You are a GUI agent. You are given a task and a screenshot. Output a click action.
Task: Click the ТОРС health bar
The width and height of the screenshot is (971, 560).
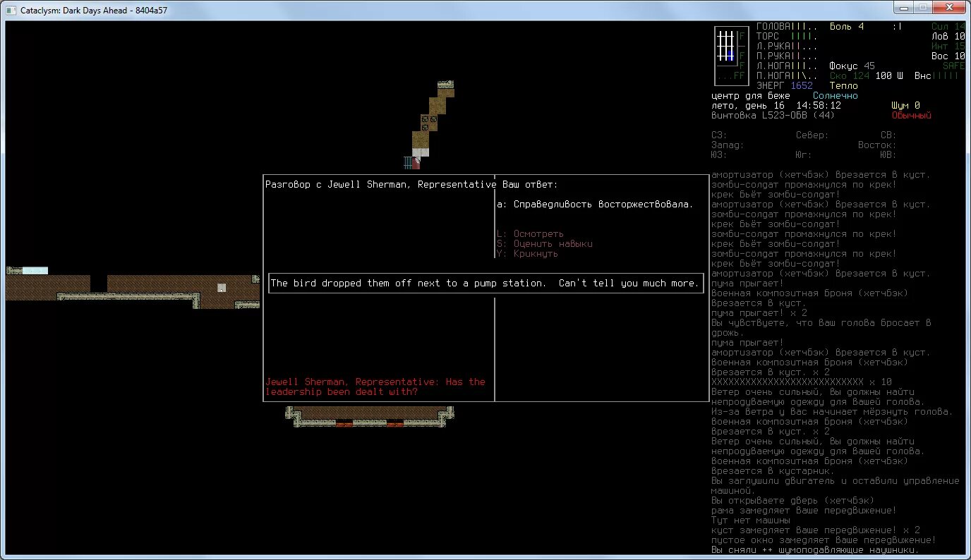click(788, 37)
